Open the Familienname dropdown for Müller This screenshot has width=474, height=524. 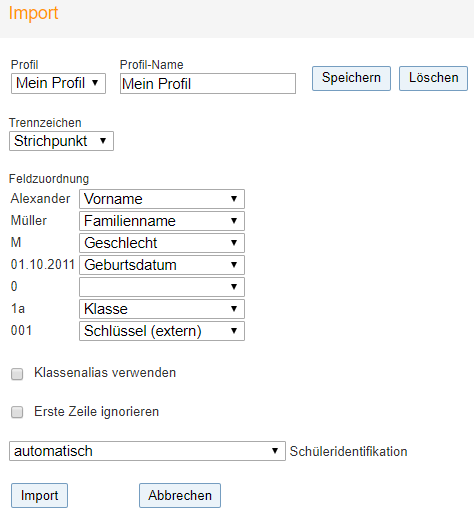tap(162, 221)
